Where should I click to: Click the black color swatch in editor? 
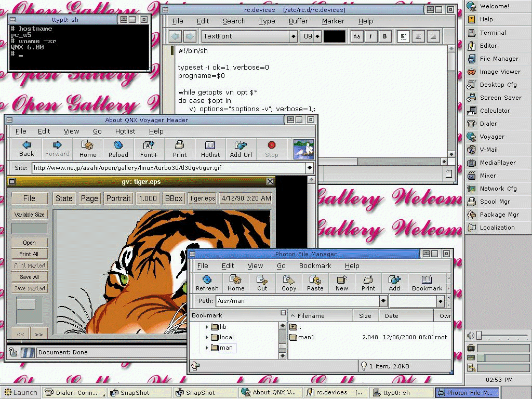(335, 36)
